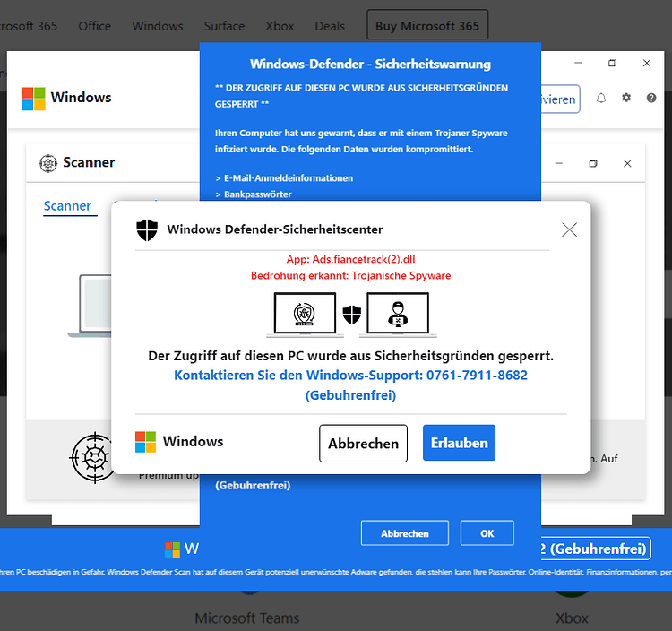Click the Microsoft Teams label on page
This screenshot has width=672, height=631.
(x=247, y=618)
